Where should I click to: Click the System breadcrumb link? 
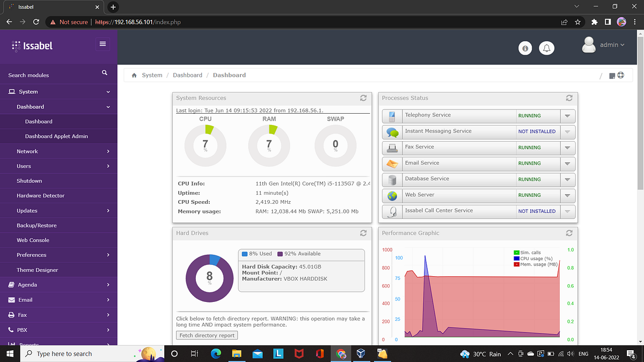(152, 75)
